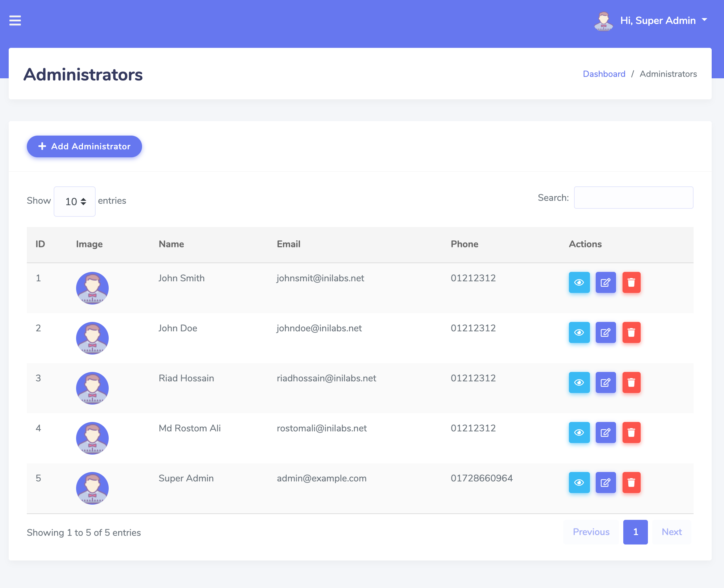
Task: Edit the Super Admin row record
Action: point(606,483)
